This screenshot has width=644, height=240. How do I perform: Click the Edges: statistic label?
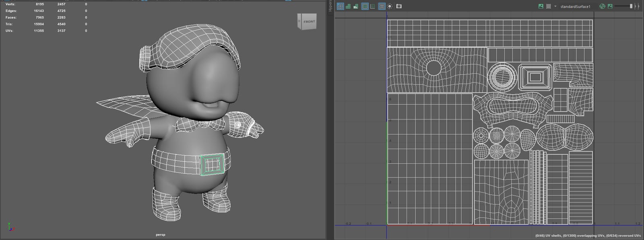(11, 11)
